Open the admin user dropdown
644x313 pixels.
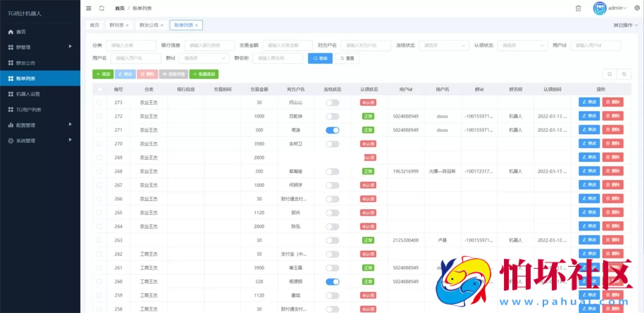(617, 8)
